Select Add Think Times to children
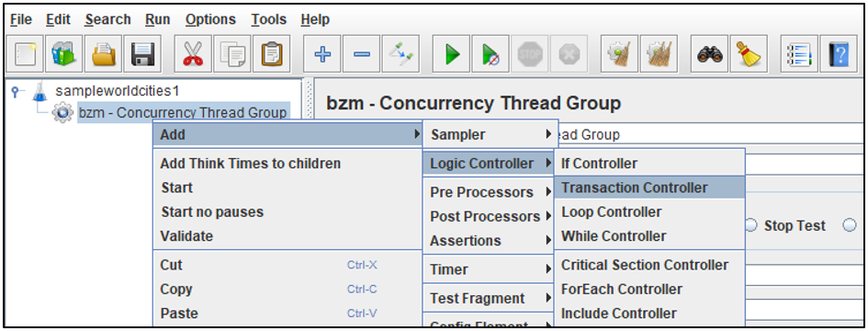 [288, 163]
